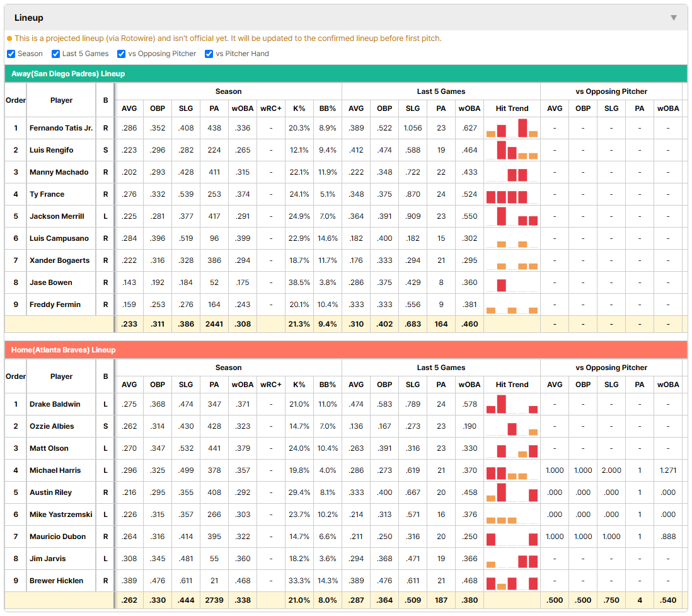This screenshot has width=692, height=616.
Task: Open Matt Olson player link
Action: coord(49,448)
